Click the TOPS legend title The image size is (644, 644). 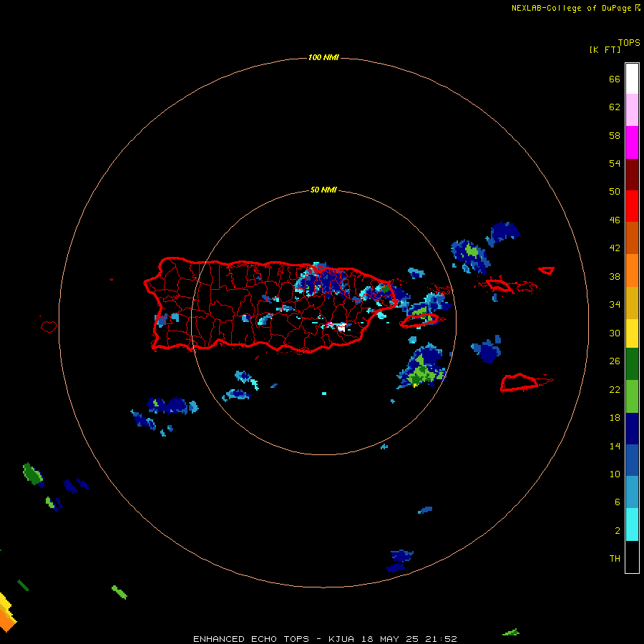[x=629, y=42]
